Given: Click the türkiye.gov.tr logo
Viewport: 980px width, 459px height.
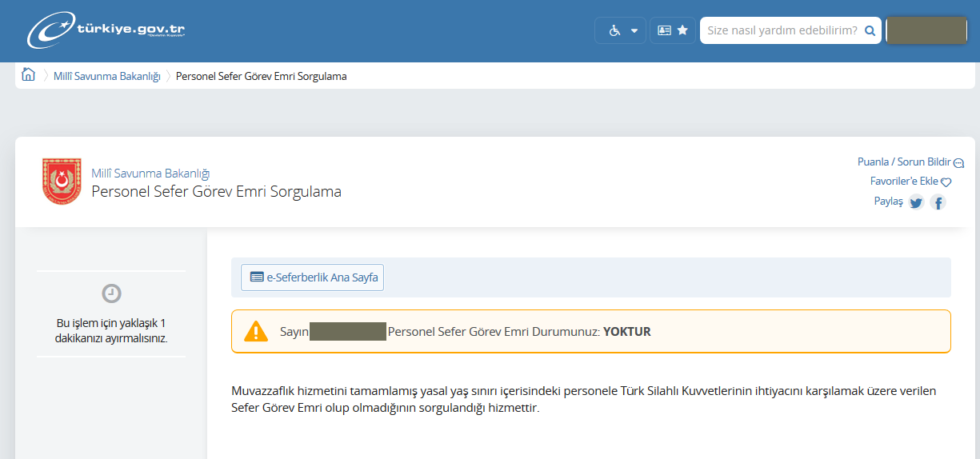Looking at the screenshot, I should tap(106, 30).
